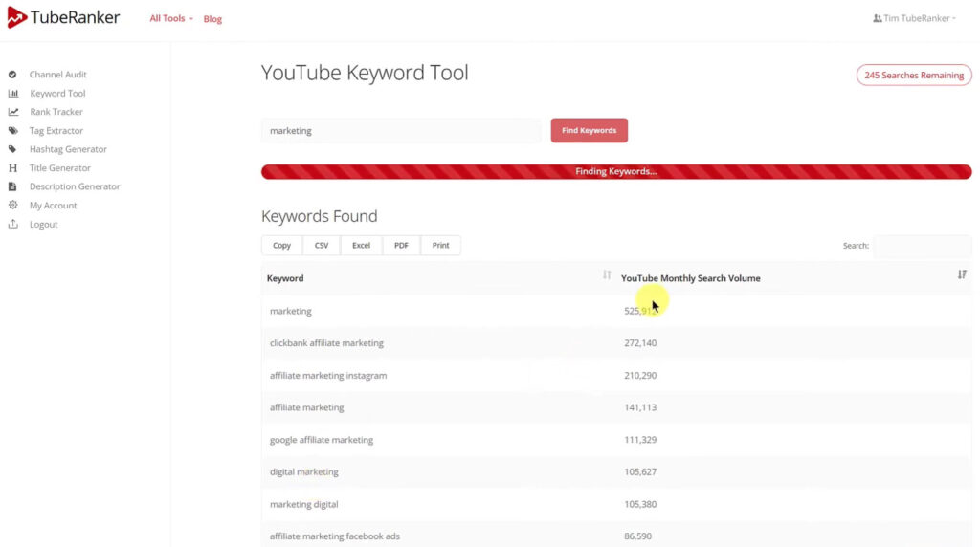Select 'affiliate marketing instagram' keyword
The width and height of the screenshot is (980, 547).
[328, 375]
